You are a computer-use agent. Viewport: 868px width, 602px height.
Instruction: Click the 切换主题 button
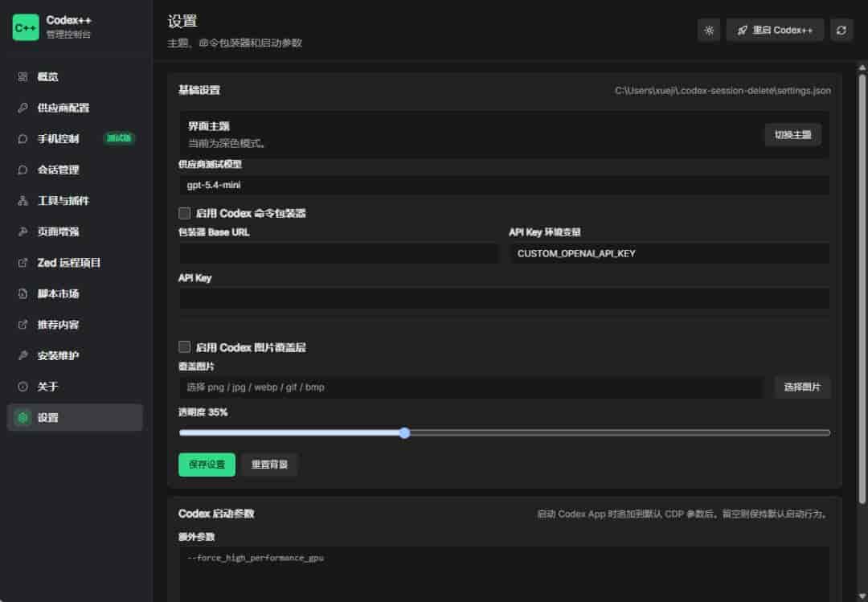pyautogui.click(x=792, y=135)
